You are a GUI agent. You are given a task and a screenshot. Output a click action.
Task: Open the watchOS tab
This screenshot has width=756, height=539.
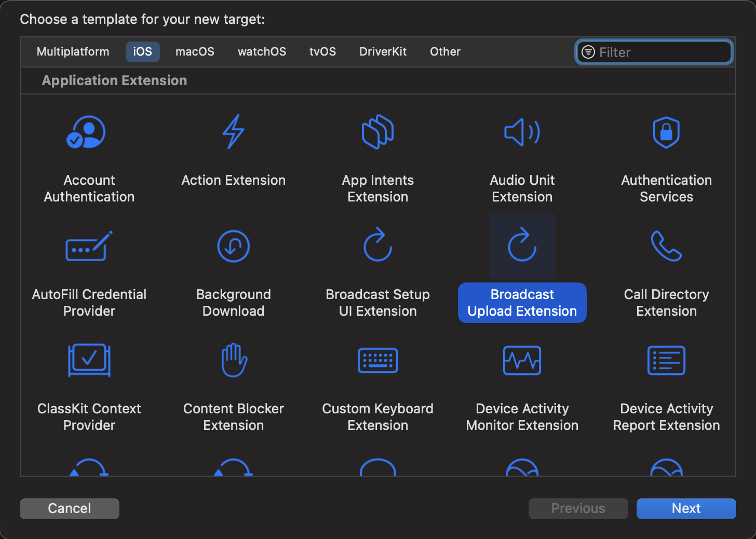point(262,52)
